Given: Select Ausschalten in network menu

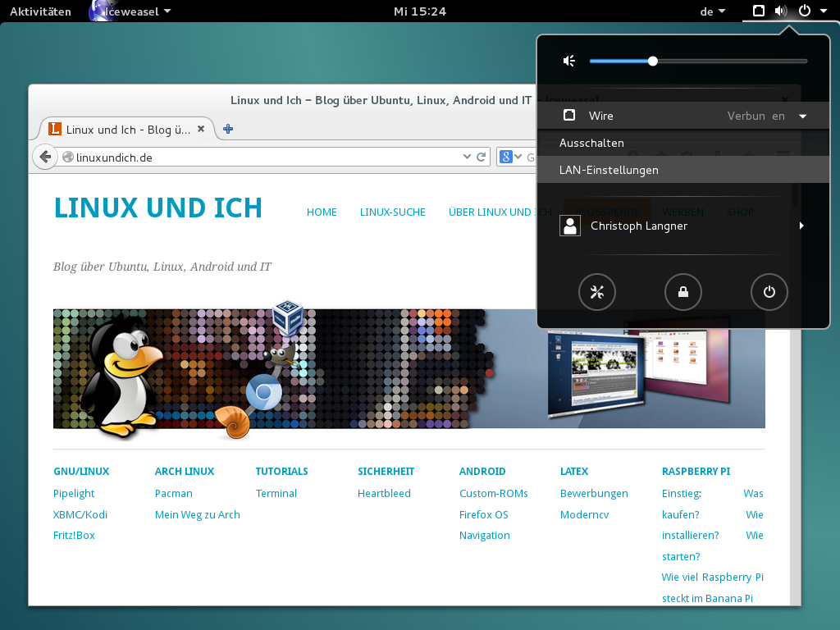Looking at the screenshot, I should pos(591,143).
